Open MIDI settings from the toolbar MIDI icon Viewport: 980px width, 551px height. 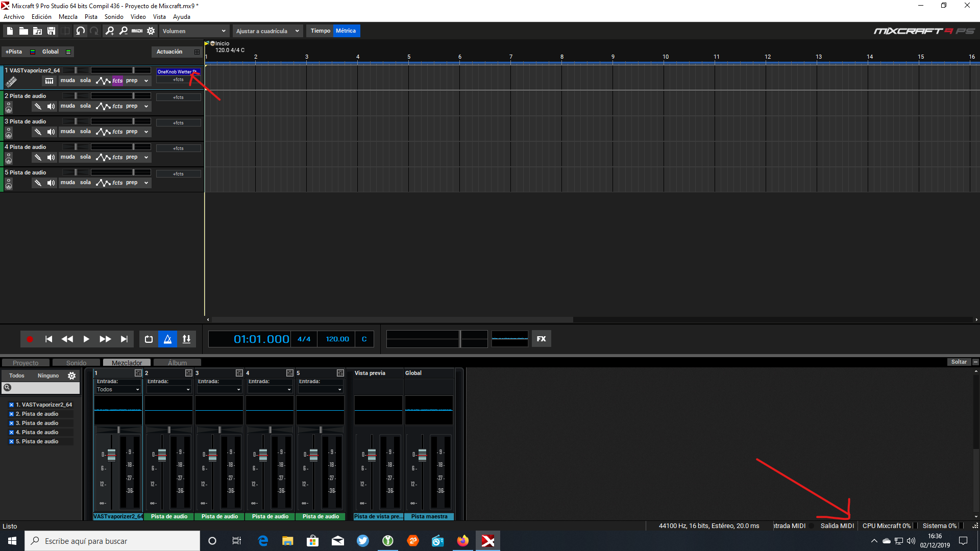pos(137,31)
